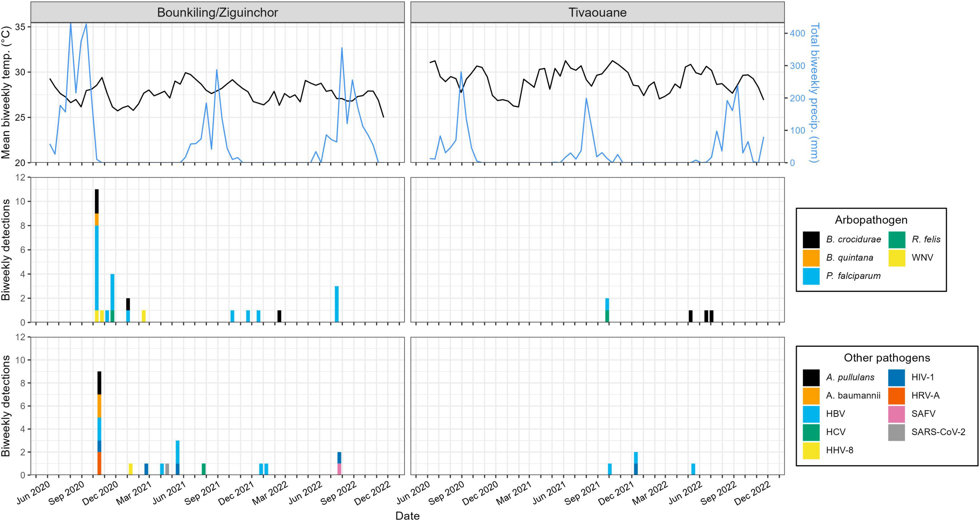The image size is (980, 521).
Task: Click the HIV-1 dark blue legend swatch
Action: (x=897, y=378)
